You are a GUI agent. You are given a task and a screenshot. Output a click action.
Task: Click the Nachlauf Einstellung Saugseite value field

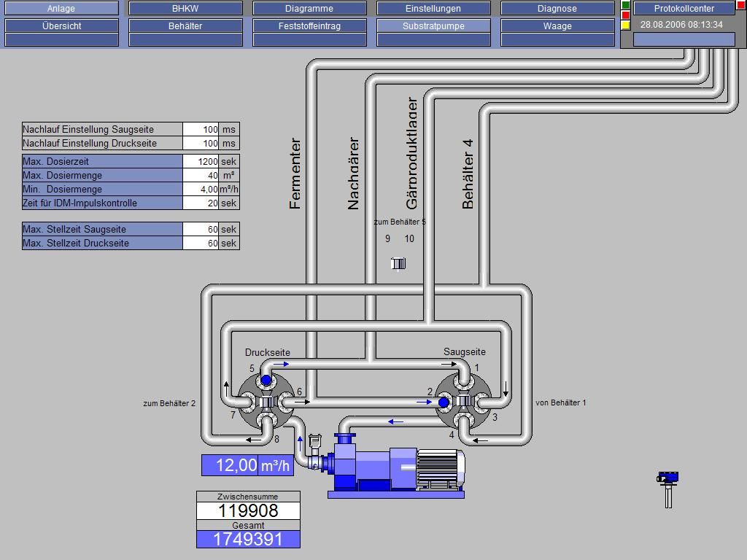(x=201, y=129)
